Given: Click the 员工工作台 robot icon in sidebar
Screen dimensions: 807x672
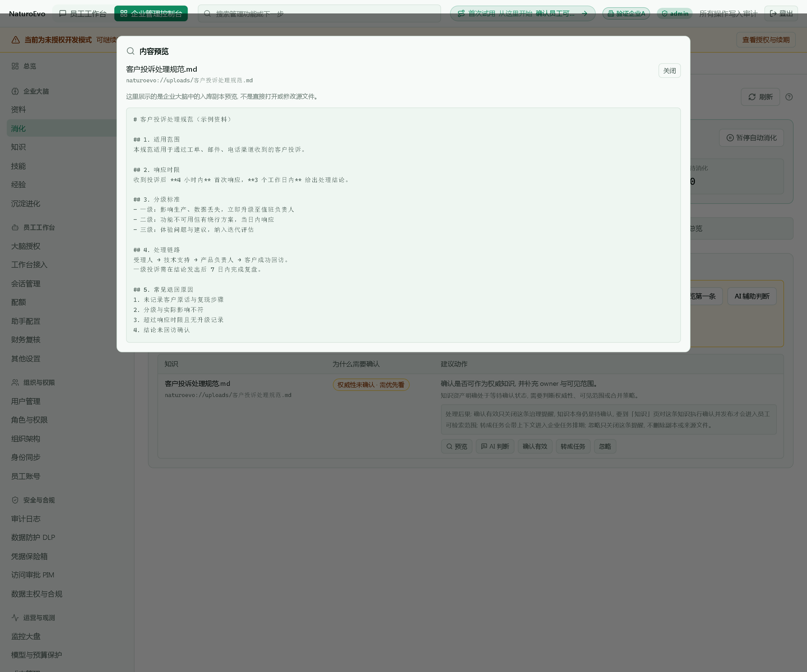Looking at the screenshot, I should 15,227.
